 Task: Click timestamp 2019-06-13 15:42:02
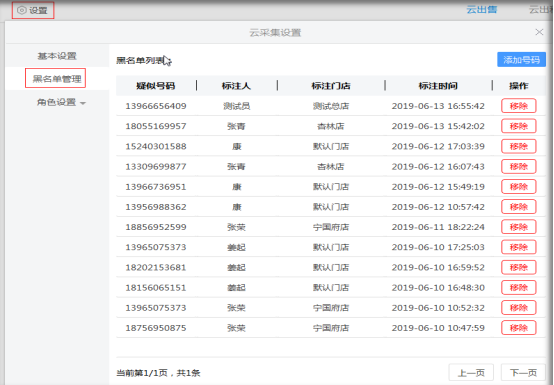438,126
